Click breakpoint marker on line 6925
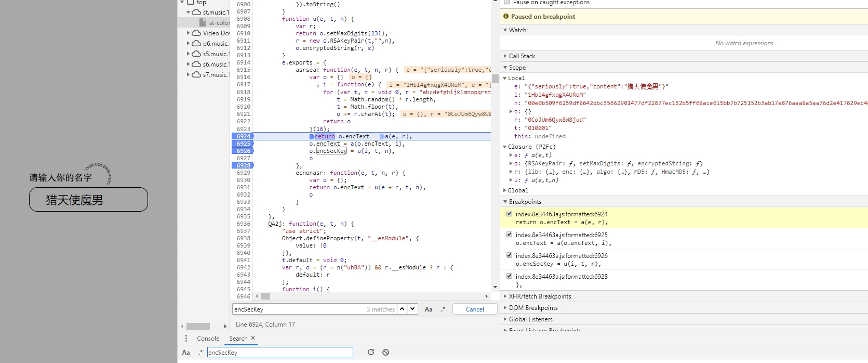The width and height of the screenshot is (868, 363). tap(243, 144)
